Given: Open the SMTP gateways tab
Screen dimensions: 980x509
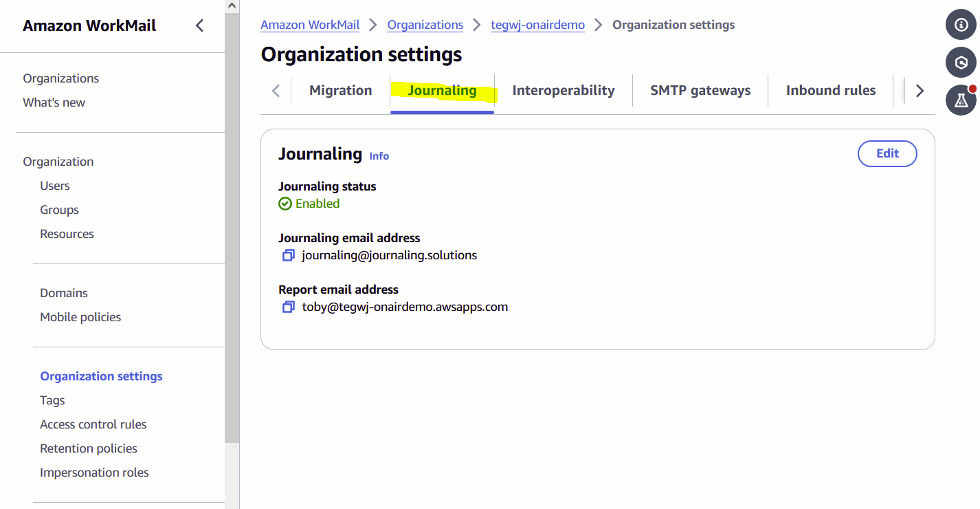Looking at the screenshot, I should click(700, 90).
